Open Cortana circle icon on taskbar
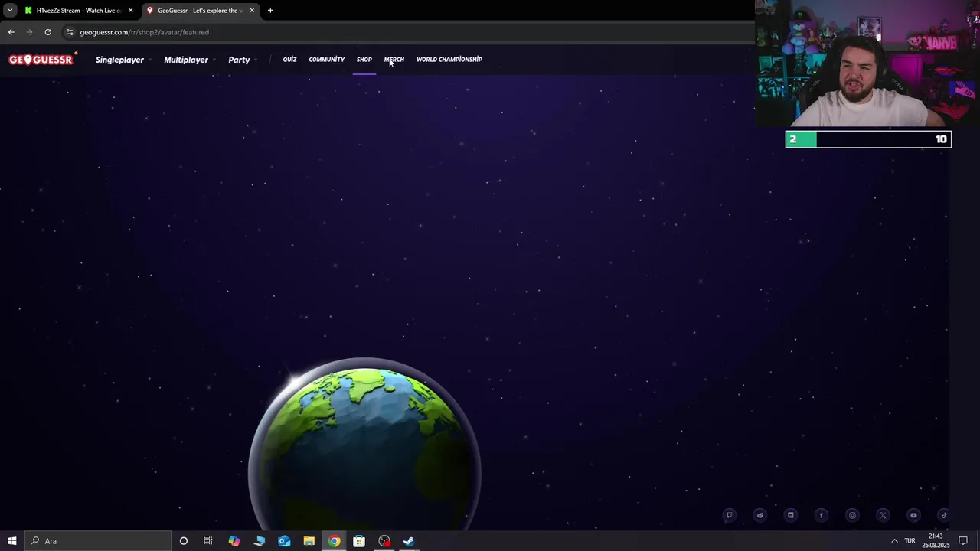 184,541
